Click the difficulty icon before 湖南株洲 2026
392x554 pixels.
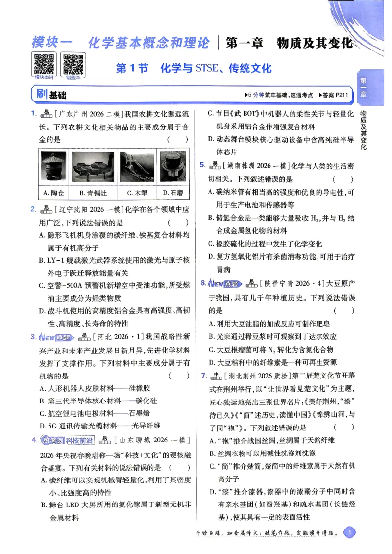[215, 165]
